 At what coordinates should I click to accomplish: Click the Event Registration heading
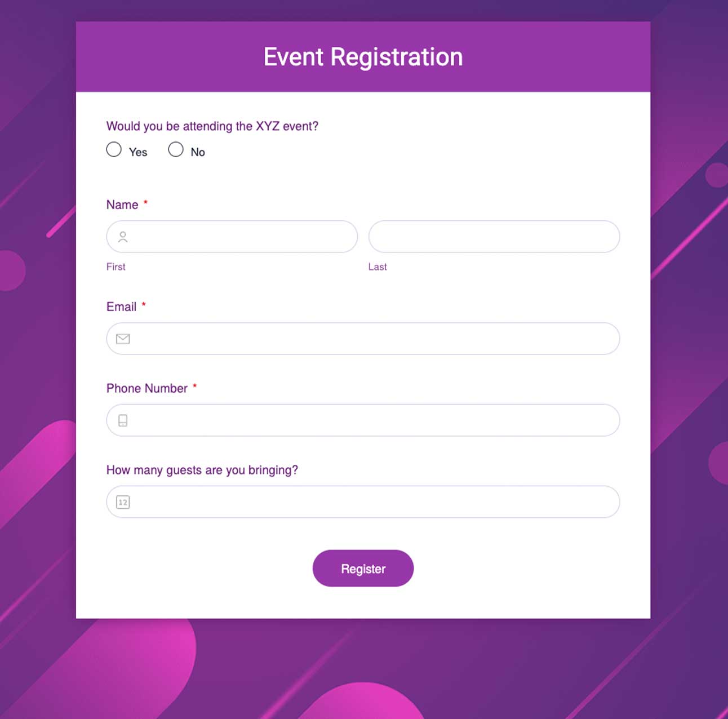tap(363, 57)
